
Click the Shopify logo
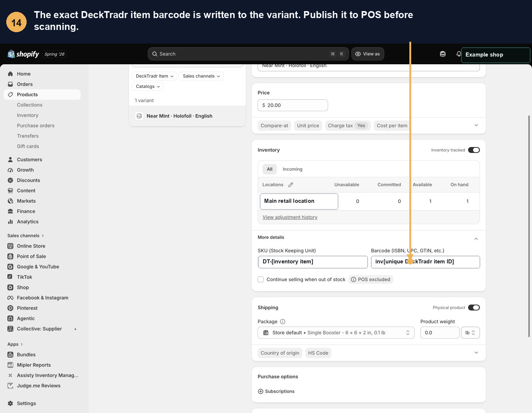(23, 54)
